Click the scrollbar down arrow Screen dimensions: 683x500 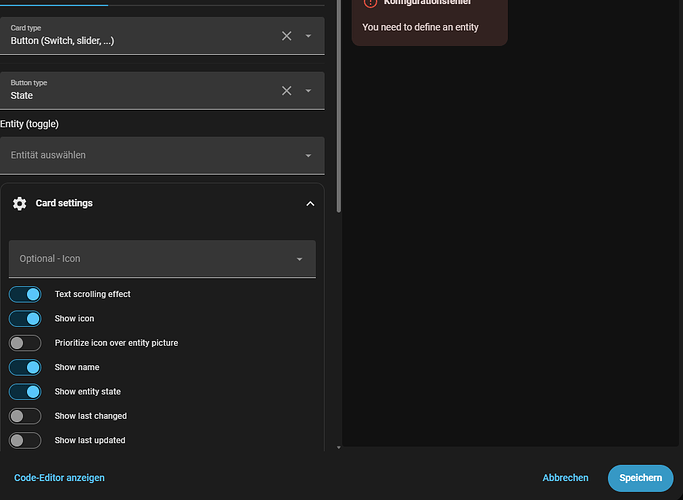[338, 448]
